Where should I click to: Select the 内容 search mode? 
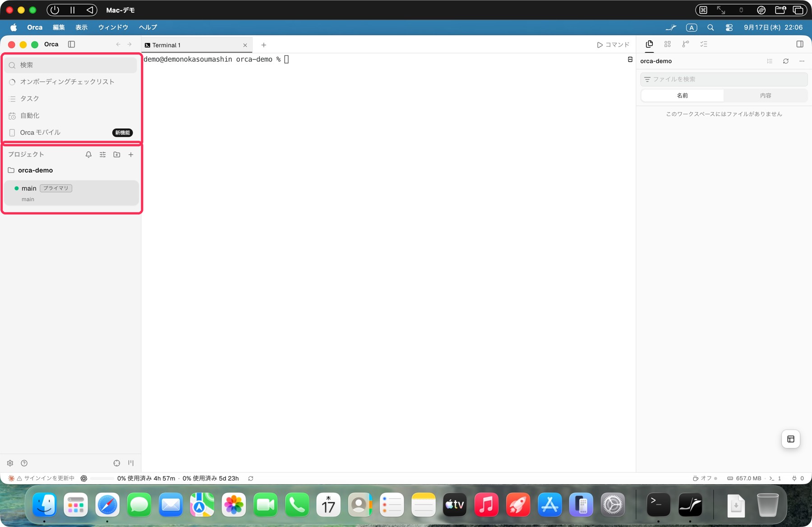pos(766,96)
